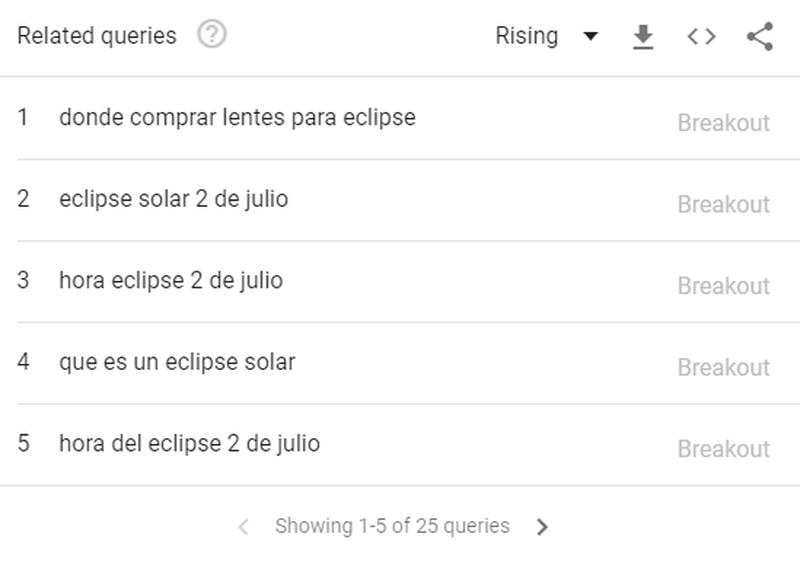The height and width of the screenshot is (562, 800).
Task: Click Breakout label for fourth query
Action: coord(723,368)
